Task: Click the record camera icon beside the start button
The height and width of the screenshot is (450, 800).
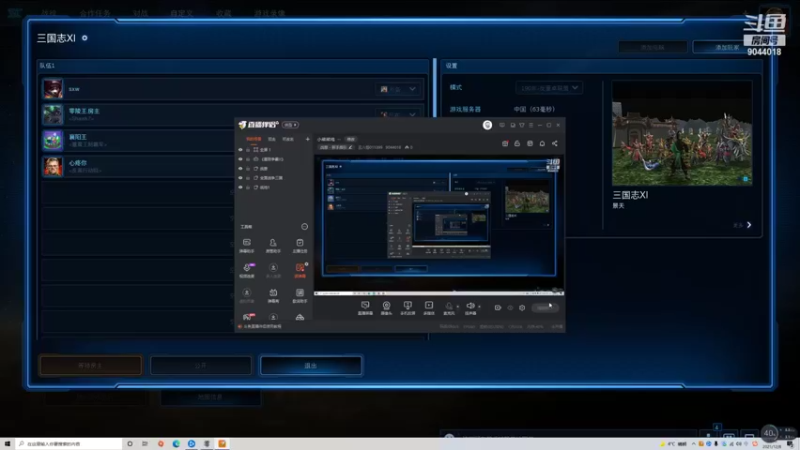Action: pyautogui.click(x=497, y=308)
